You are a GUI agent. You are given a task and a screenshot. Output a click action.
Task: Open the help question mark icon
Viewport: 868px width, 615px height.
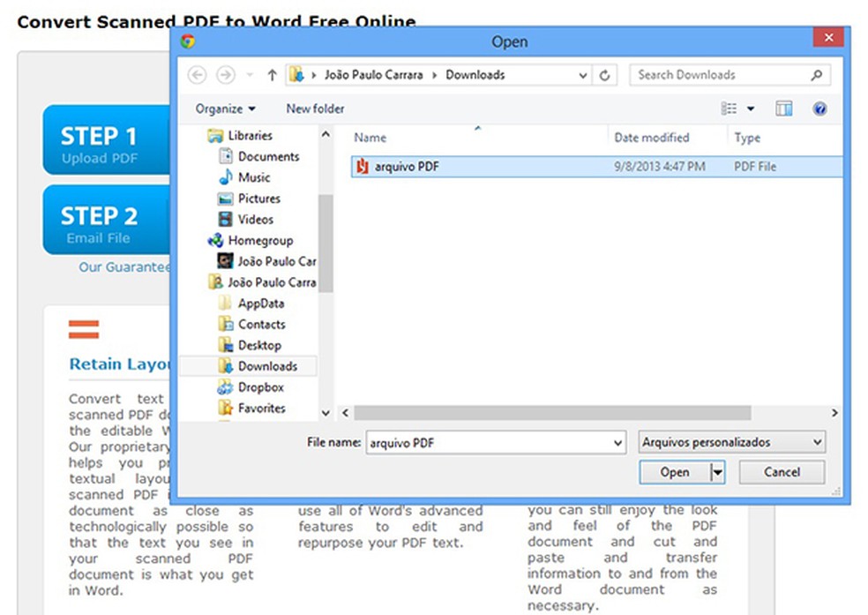click(819, 109)
